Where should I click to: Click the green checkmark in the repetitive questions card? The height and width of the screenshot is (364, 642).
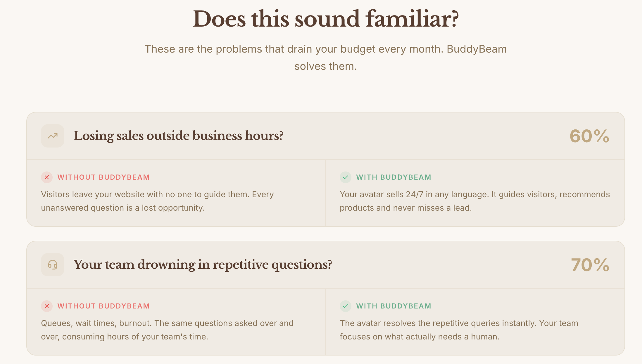(346, 306)
